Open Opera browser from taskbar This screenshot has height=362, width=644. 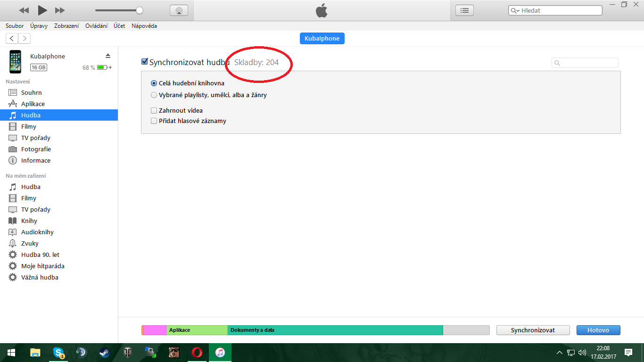197,353
